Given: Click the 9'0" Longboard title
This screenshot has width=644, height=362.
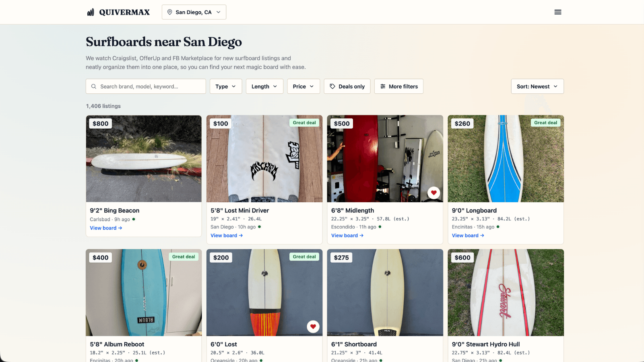Looking at the screenshot, I should (474, 210).
